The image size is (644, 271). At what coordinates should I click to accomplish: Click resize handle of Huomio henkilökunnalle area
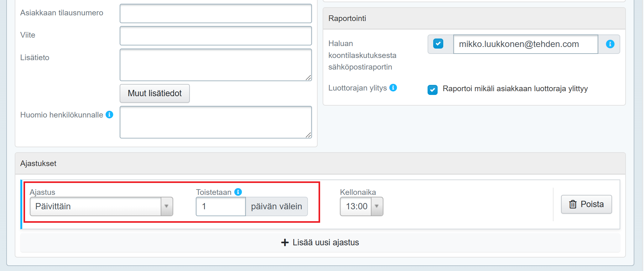click(x=308, y=135)
